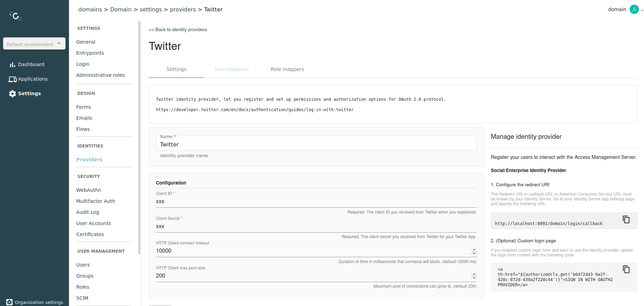Switch to the User mappers tab

point(232,69)
